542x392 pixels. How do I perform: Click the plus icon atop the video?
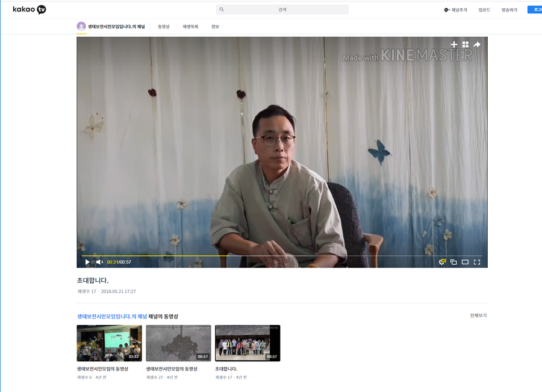click(454, 45)
